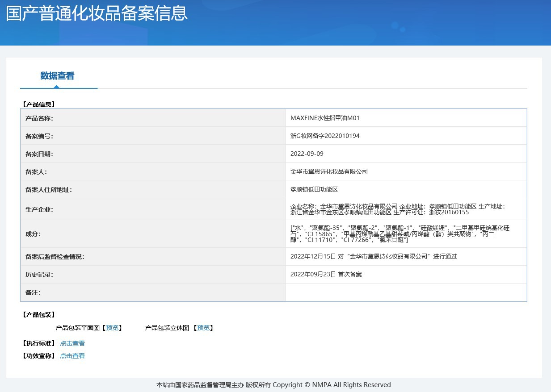Click history record 2022年09月23日 首次备案
Screen dimensions: 551x392
[326, 274]
